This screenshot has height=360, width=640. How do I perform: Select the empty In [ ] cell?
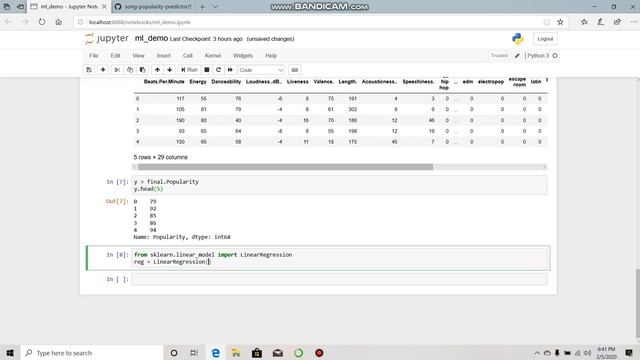pos(340,279)
